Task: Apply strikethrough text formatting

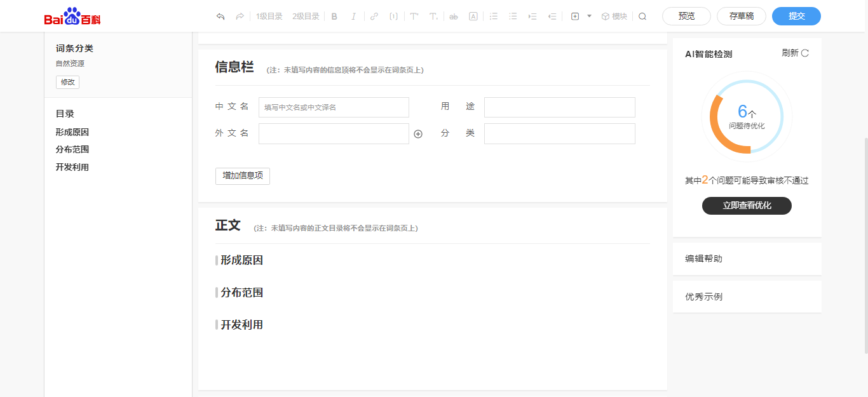Action: point(453,17)
